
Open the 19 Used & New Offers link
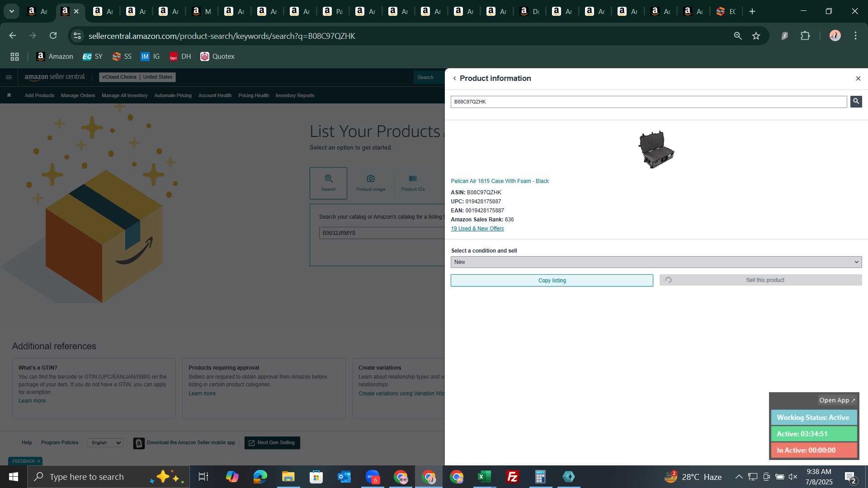pos(477,229)
